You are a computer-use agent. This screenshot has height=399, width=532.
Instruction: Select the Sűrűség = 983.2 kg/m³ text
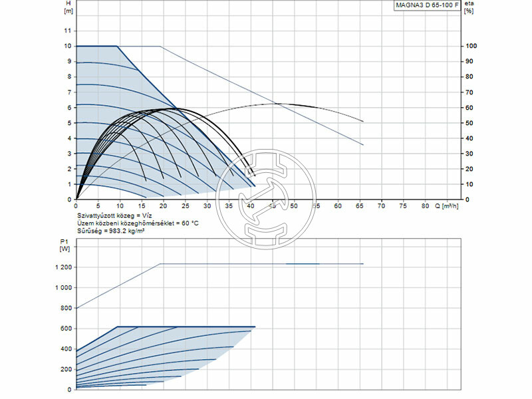(114, 232)
